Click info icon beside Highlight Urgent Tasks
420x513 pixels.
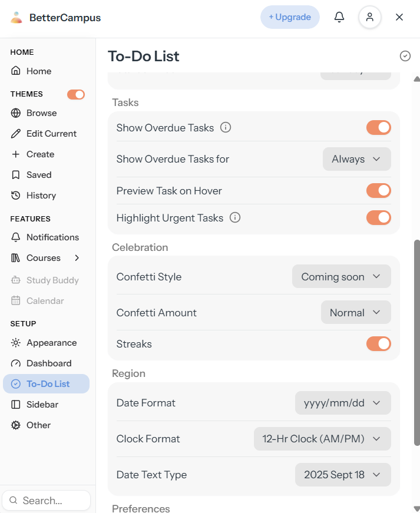click(235, 217)
